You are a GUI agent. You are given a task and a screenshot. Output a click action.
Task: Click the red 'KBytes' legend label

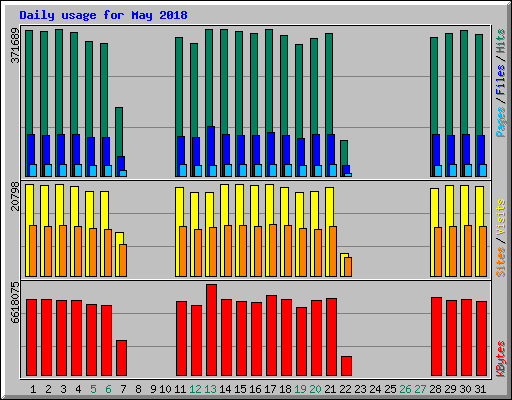[501, 359]
